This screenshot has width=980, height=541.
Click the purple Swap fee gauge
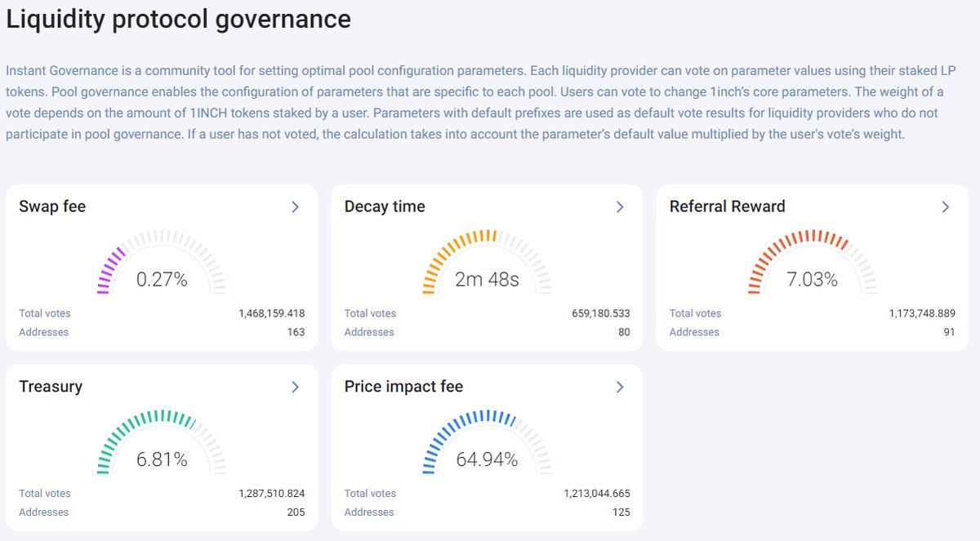click(162, 262)
